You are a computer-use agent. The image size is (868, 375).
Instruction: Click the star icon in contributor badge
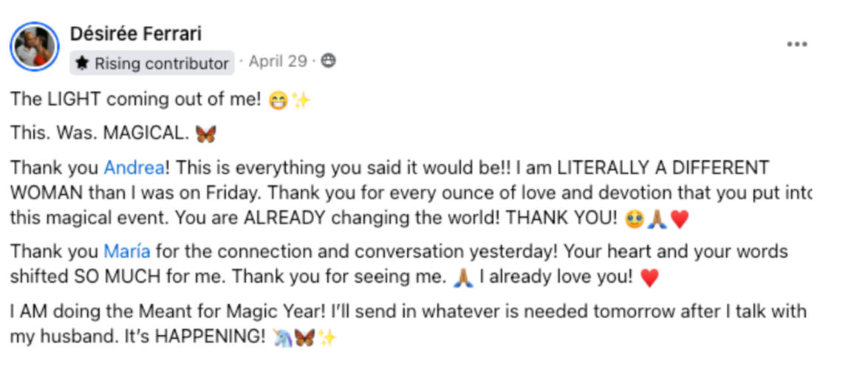[83, 63]
